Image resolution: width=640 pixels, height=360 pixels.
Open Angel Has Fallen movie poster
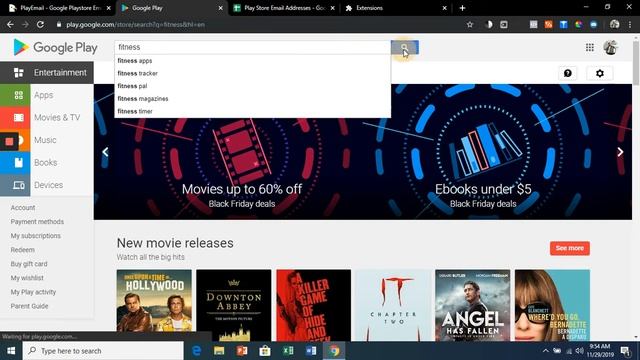[x=472, y=305]
